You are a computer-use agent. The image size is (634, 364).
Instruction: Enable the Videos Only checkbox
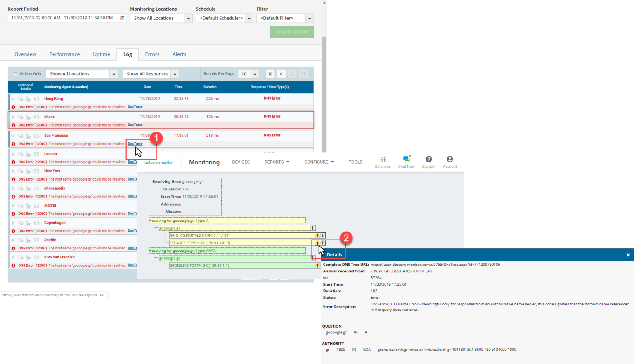[15, 73]
